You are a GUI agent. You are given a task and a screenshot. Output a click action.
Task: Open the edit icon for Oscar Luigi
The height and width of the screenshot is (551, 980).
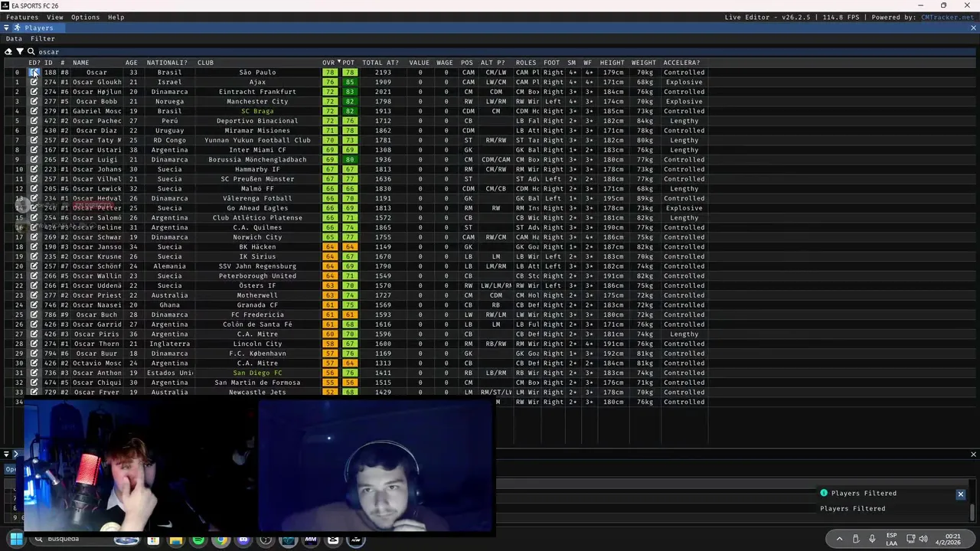(x=34, y=159)
